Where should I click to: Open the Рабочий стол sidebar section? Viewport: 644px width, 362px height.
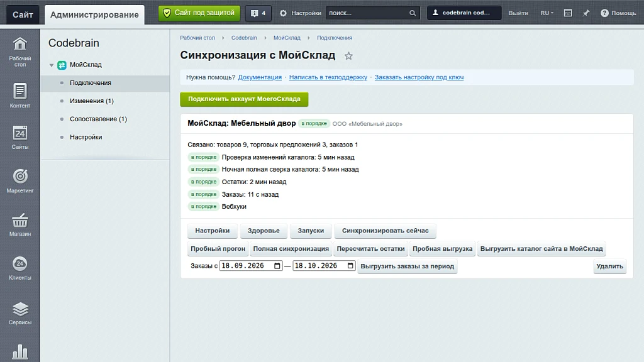[19, 52]
